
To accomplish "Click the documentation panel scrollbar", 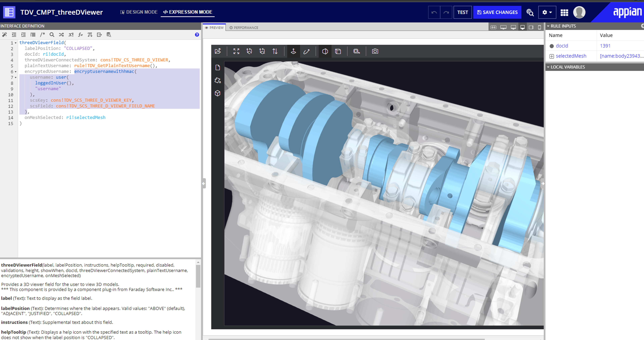I will (198, 276).
